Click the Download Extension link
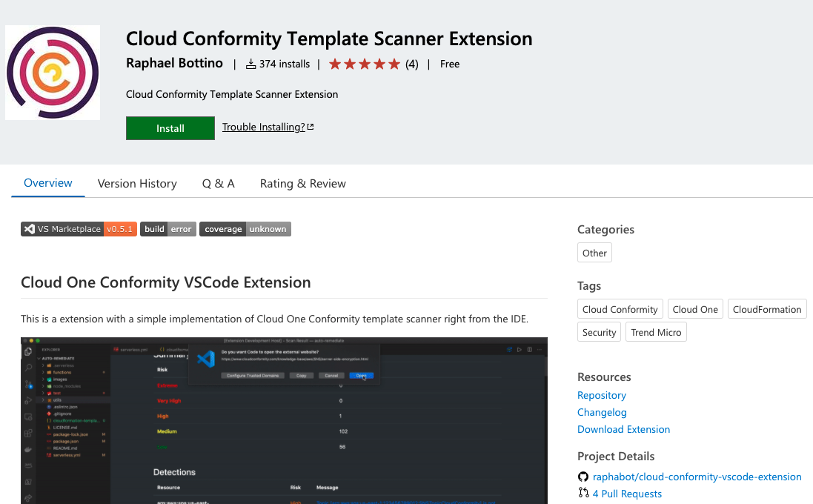The width and height of the screenshot is (813, 504). pos(623,429)
